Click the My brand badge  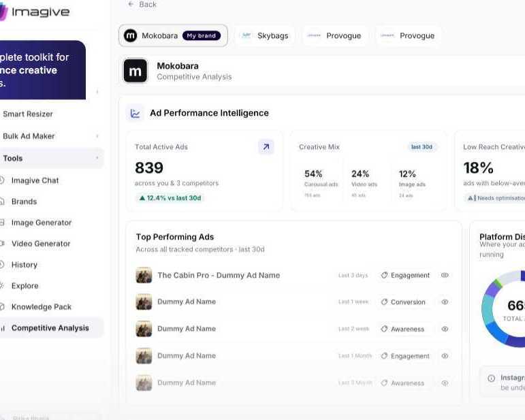click(202, 35)
